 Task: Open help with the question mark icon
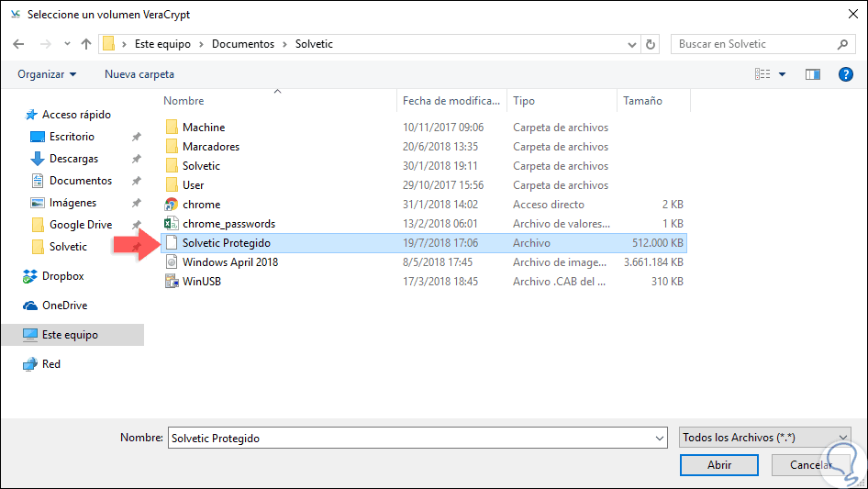845,74
